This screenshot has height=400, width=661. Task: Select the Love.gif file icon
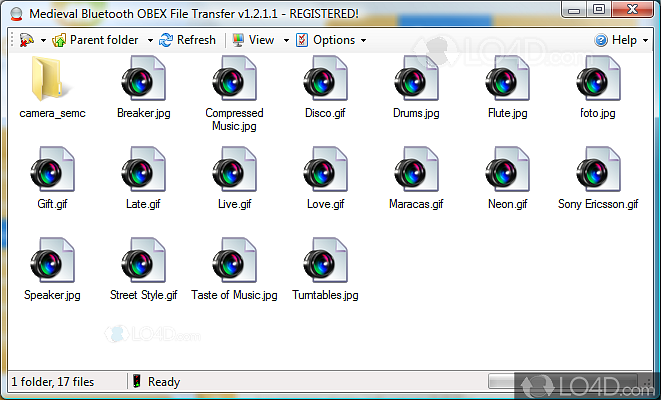[325, 169]
